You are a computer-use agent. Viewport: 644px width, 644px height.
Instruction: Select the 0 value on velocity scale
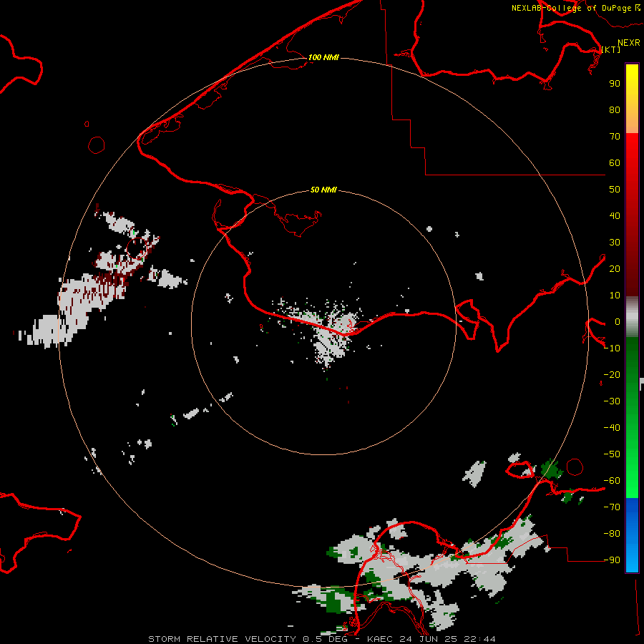[617, 322]
